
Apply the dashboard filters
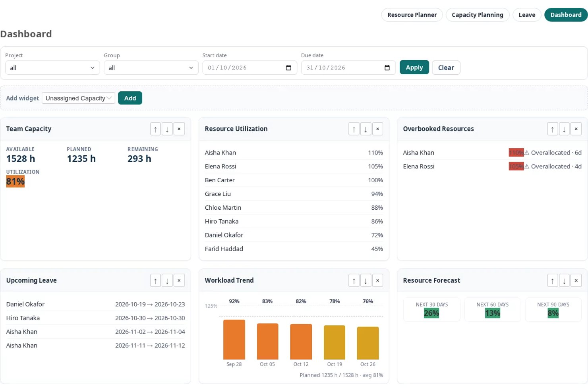pos(414,68)
